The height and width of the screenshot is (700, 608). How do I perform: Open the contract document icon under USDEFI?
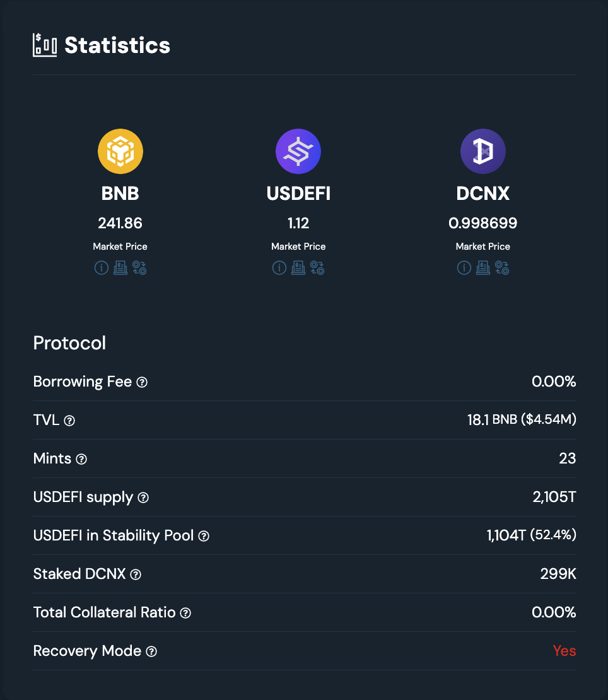pos(298,268)
